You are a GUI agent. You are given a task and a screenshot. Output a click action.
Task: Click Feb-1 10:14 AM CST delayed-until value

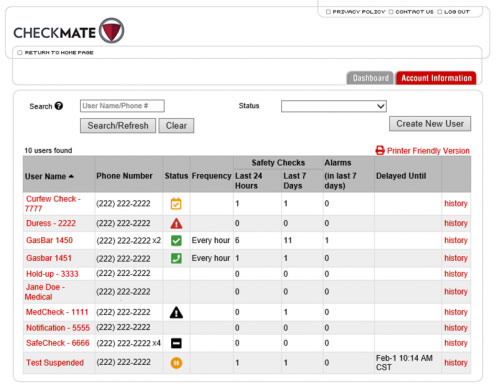pos(404,363)
